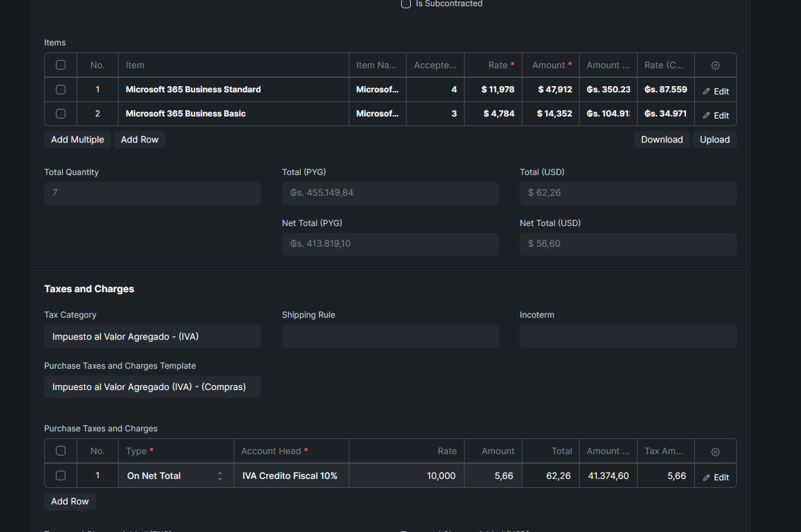Select all rows in Purchase Taxes table
The image size is (801, 532).
click(61, 451)
